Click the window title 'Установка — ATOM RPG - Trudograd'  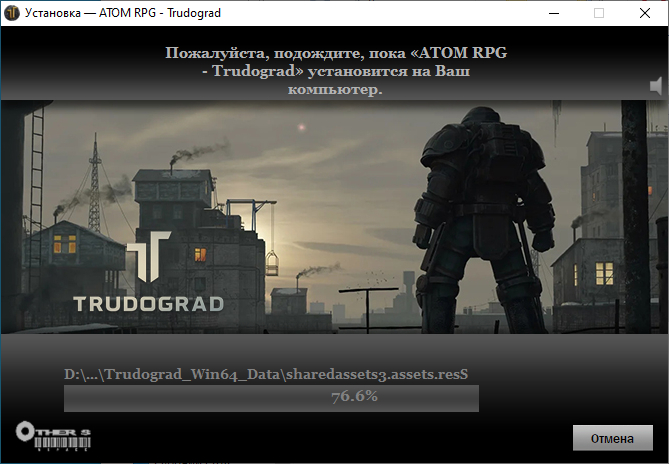123,13
